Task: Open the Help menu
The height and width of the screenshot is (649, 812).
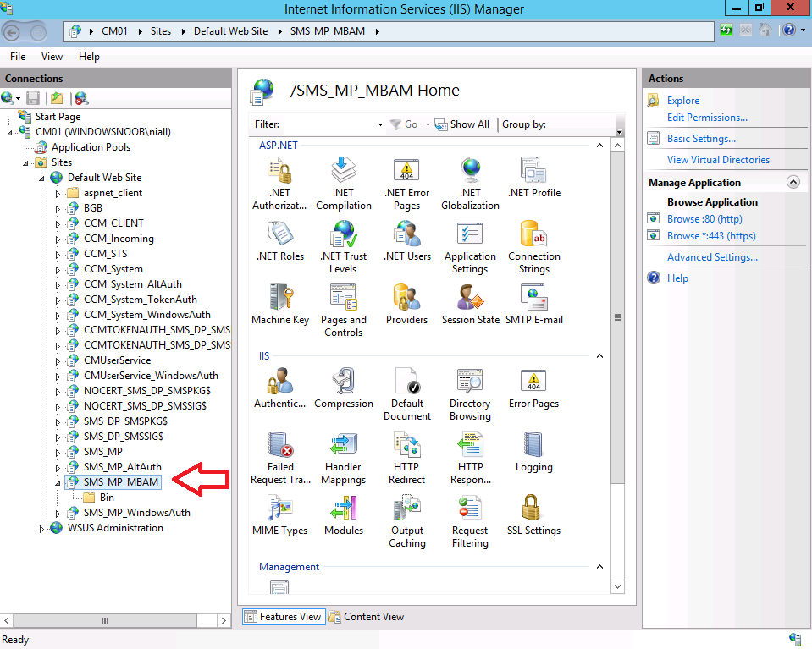Action: 89,57
